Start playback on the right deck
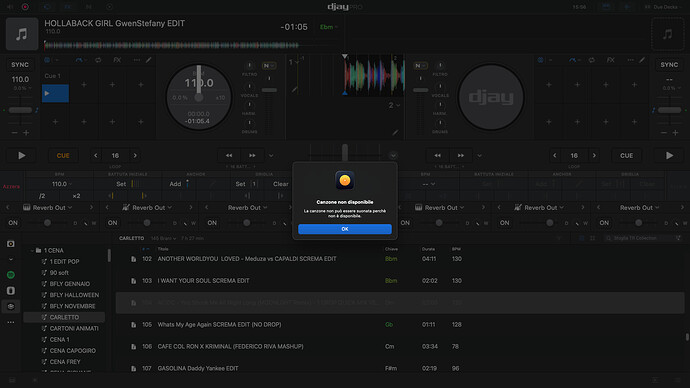Screen dimensions: 690x388 coord(669,155)
